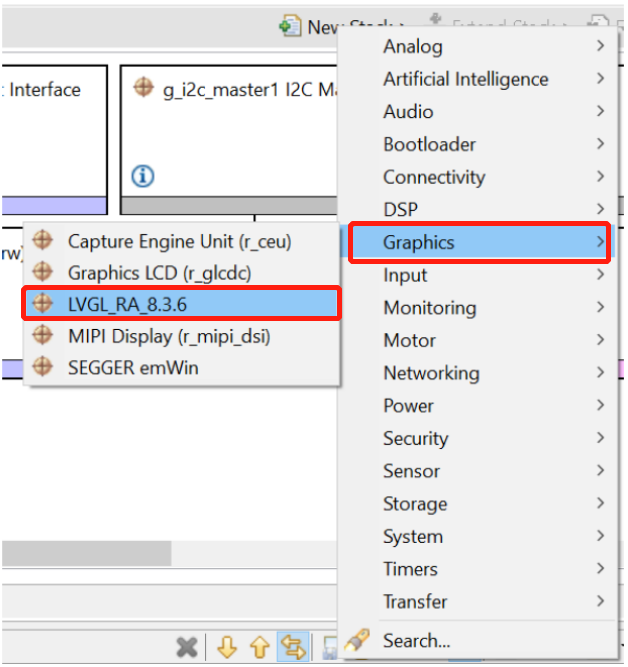Open the Transfer stack category
Image resolution: width=628 pixels, height=667 pixels.
point(478,601)
